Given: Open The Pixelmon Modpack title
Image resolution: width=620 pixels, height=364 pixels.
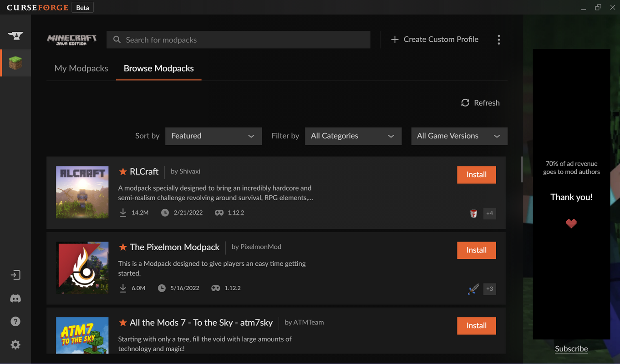Looking at the screenshot, I should click(175, 247).
